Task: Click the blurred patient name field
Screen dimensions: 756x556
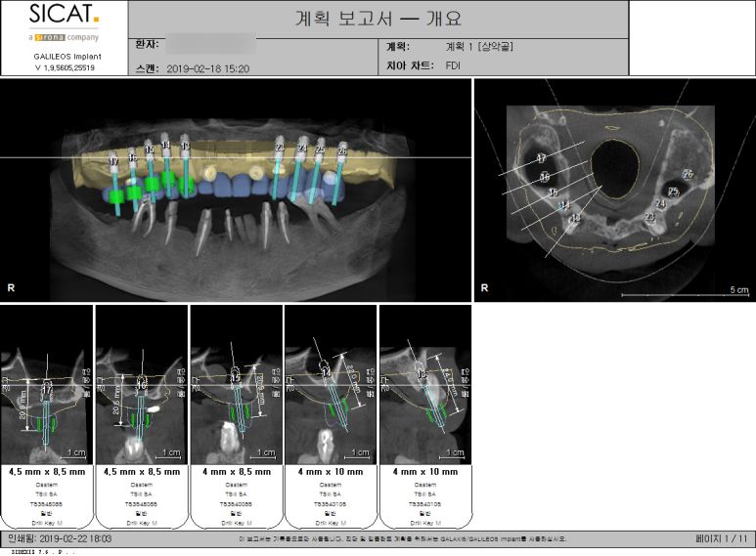Action: (210, 45)
